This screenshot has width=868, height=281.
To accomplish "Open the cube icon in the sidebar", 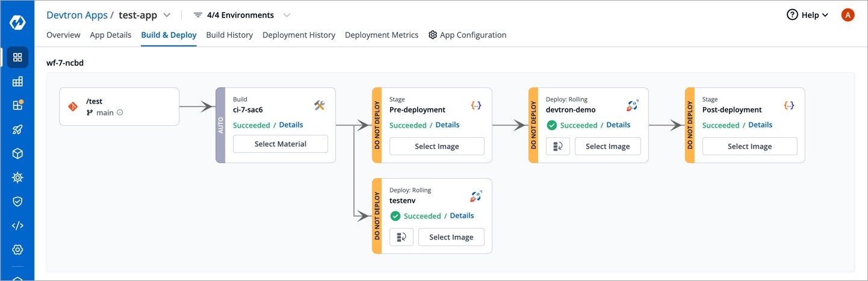I will (x=17, y=153).
